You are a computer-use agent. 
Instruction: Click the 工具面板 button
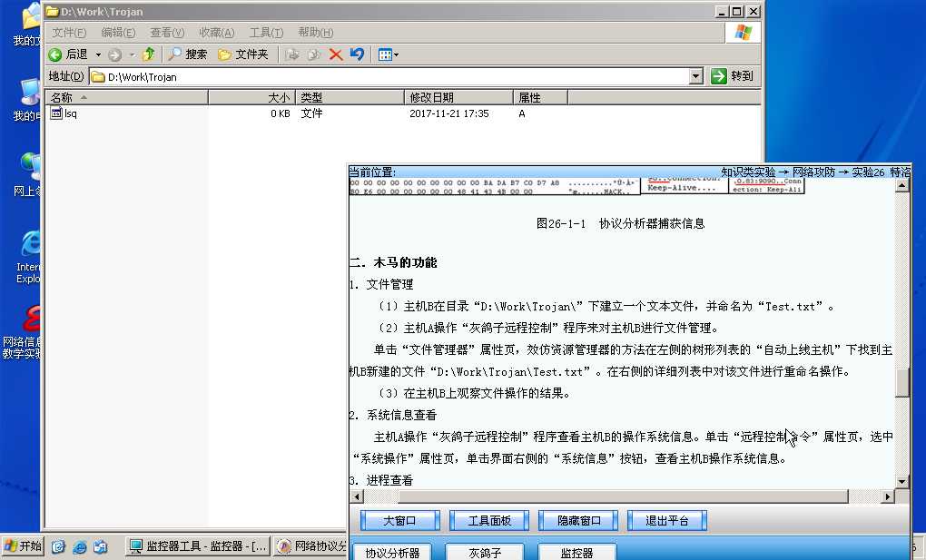[x=489, y=521]
